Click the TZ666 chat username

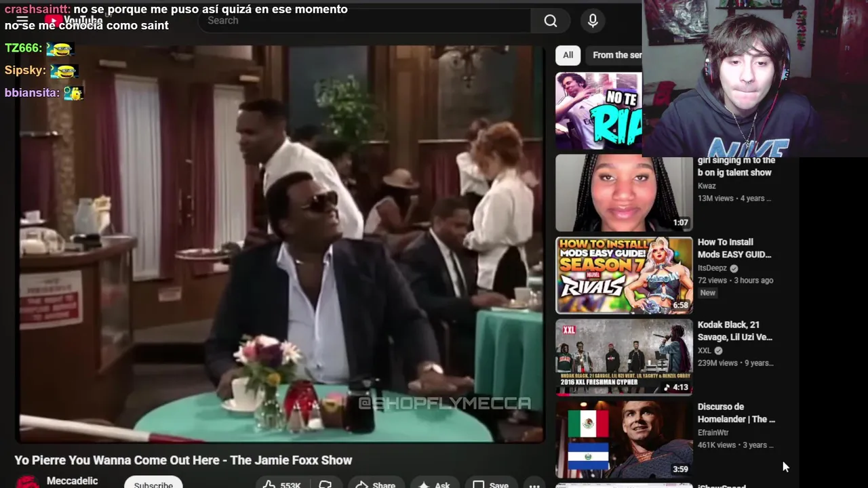[x=23, y=48]
